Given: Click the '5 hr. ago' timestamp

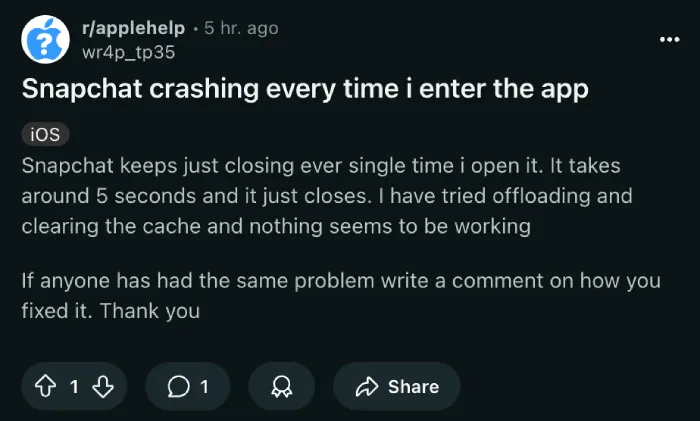Looking at the screenshot, I should (x=241, y=28).
